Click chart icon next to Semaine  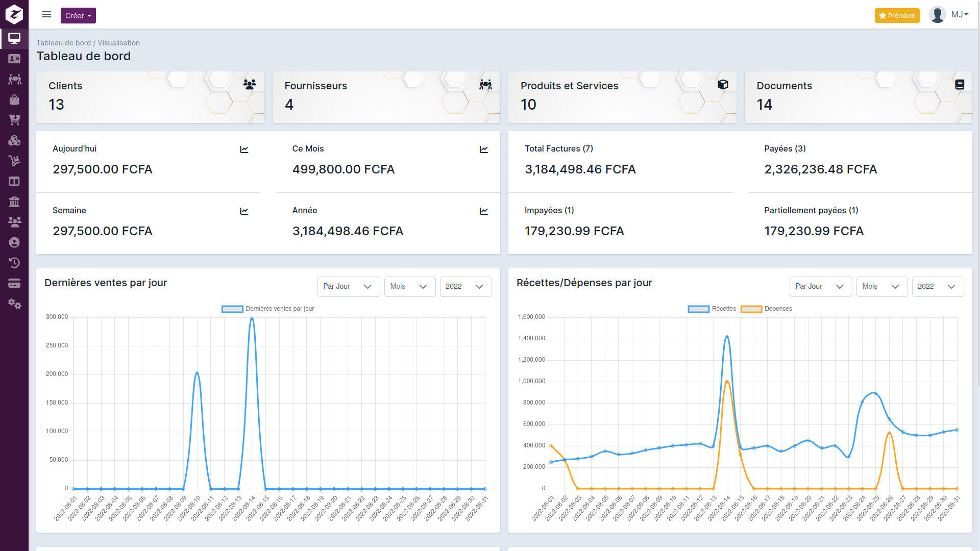coord(244,211)
